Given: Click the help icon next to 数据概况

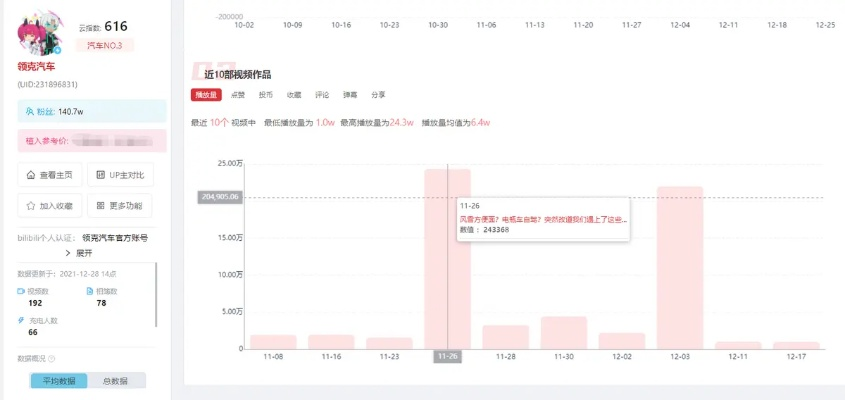Looking at the screenshot, I should [52, 358].
